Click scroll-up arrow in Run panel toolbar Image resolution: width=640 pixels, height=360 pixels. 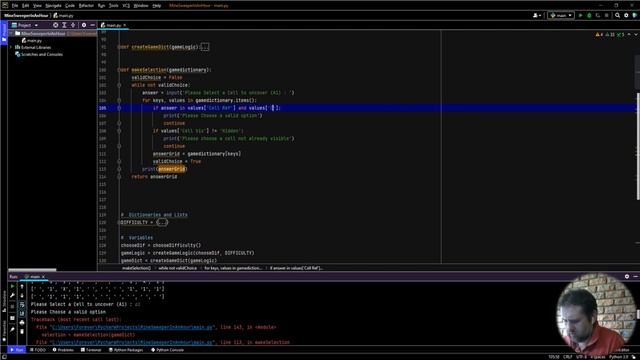click(x=22, y=287)
